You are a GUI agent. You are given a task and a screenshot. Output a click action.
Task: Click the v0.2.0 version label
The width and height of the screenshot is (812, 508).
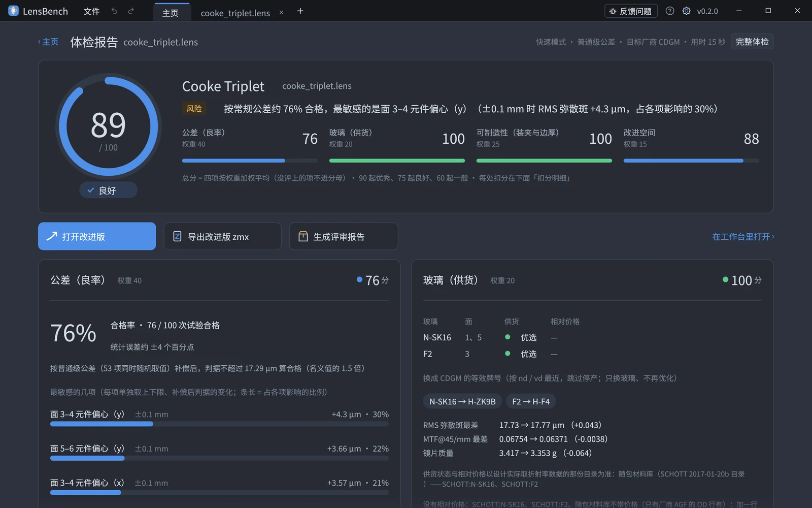tap(707, 11)
